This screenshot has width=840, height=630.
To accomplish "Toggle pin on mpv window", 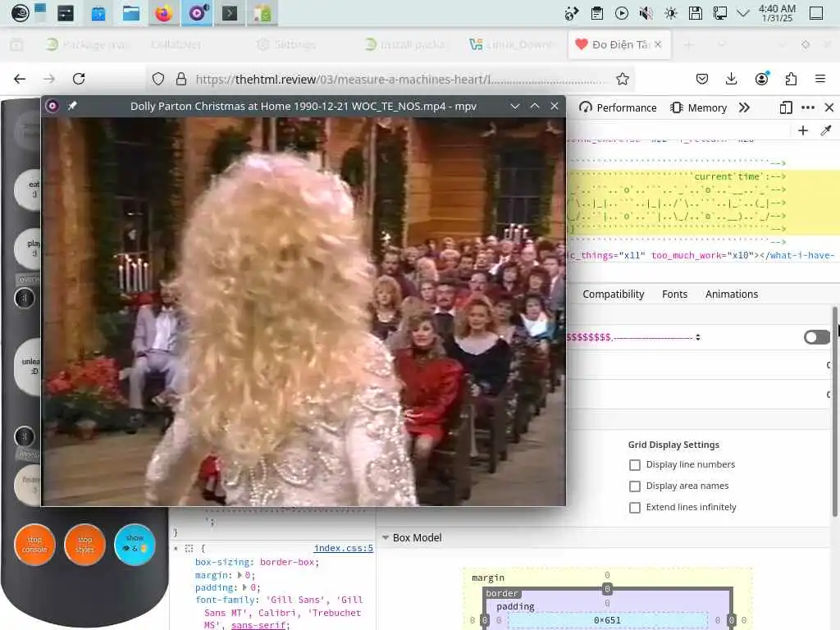I will tap(72, 106).
